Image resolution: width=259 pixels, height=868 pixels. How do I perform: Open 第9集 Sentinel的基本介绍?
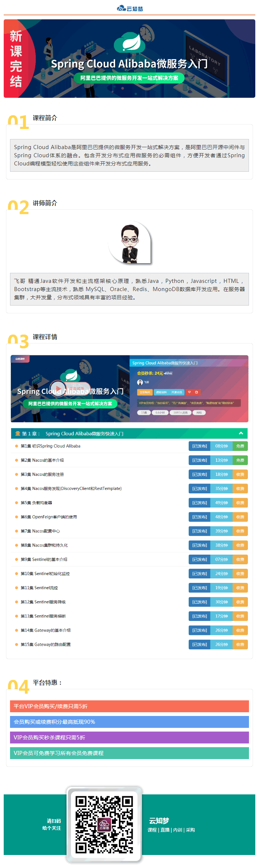pos(44,559)
